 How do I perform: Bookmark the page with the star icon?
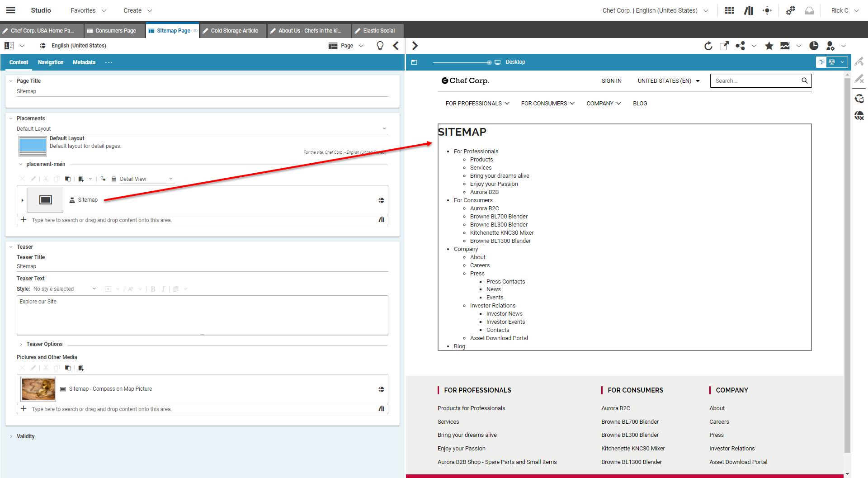point(769,46)
